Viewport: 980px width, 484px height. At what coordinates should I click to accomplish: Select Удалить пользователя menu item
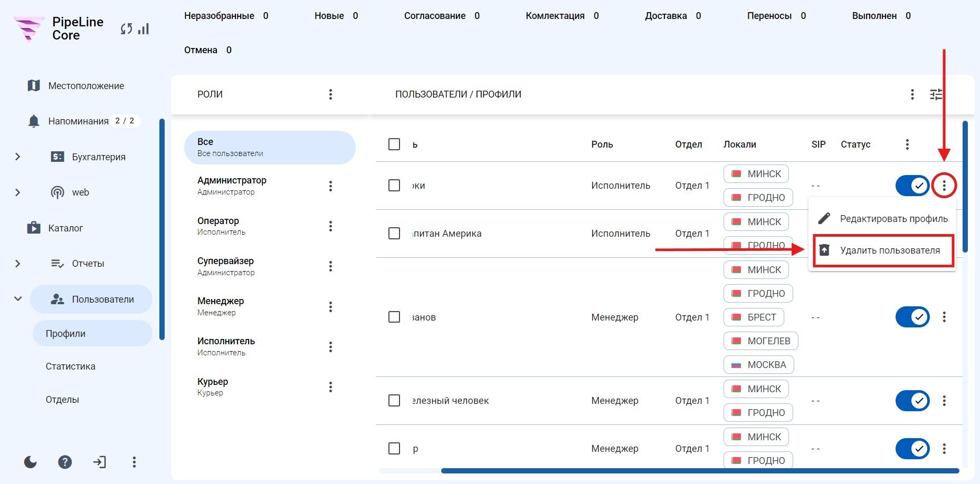(x=883, y=250)
